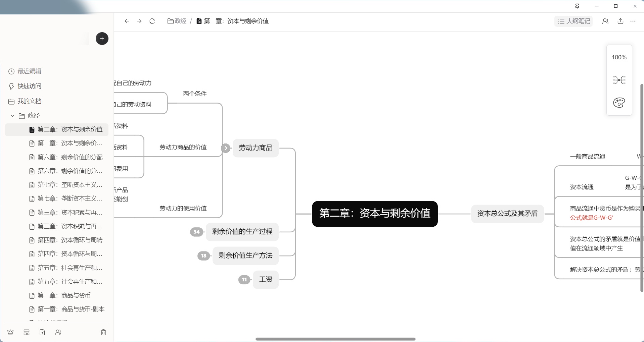Click the 100% zoom level indicator
Image resolution: width=644 pixels, height=342 pixels.
coord(619,57)
